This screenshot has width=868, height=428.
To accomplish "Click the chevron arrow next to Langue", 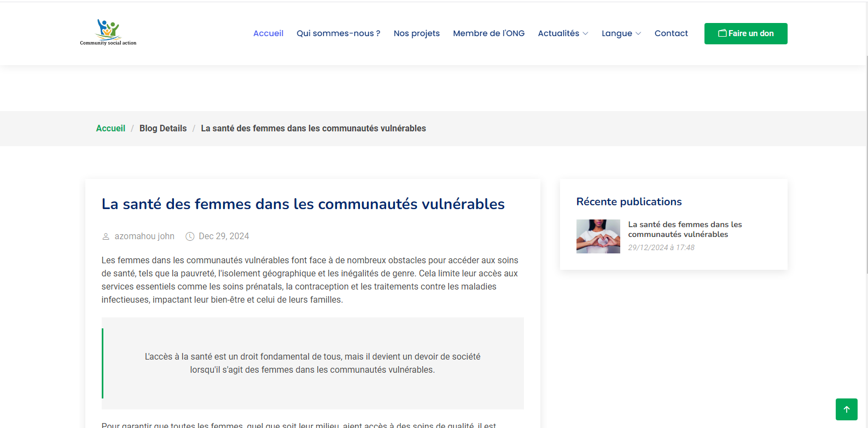I will tap(638, 34).
